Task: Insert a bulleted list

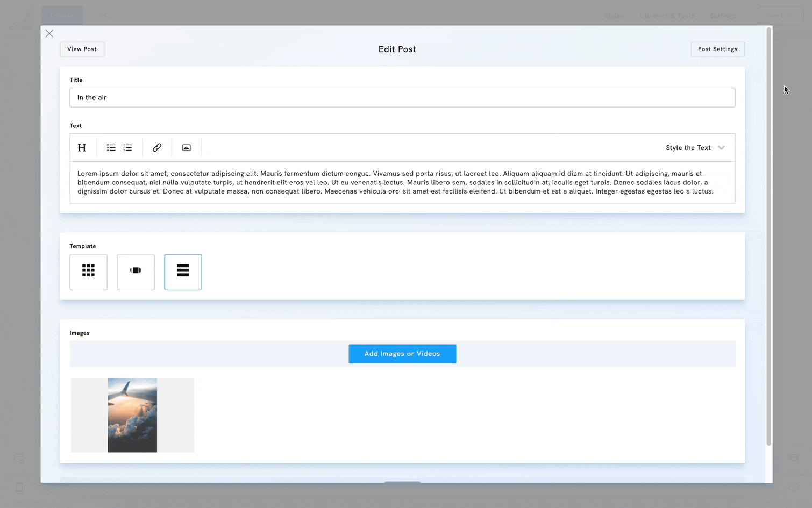Action: (x=111, y=148)
